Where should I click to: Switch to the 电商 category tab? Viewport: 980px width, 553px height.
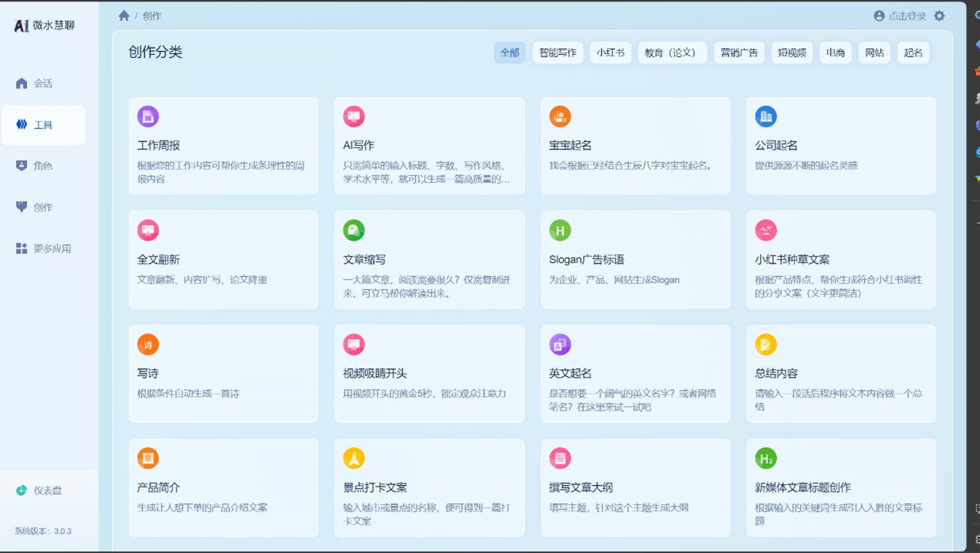click(835, 53)
